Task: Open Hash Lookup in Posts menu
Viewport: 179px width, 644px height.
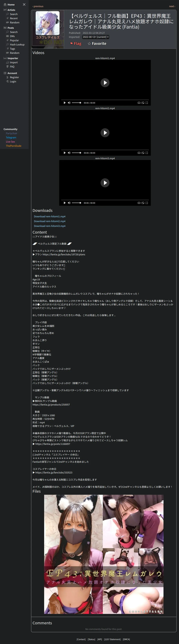Action: pos(17,45)
